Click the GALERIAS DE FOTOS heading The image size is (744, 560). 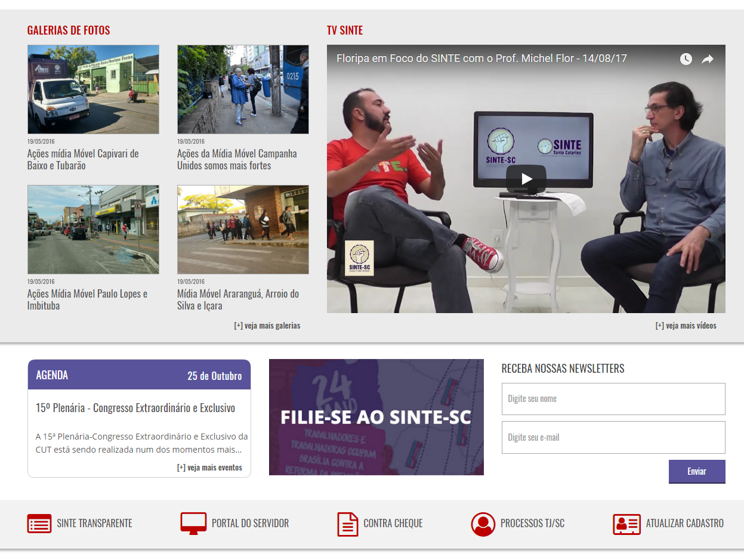pyautogui.click(x=69, y=30)
